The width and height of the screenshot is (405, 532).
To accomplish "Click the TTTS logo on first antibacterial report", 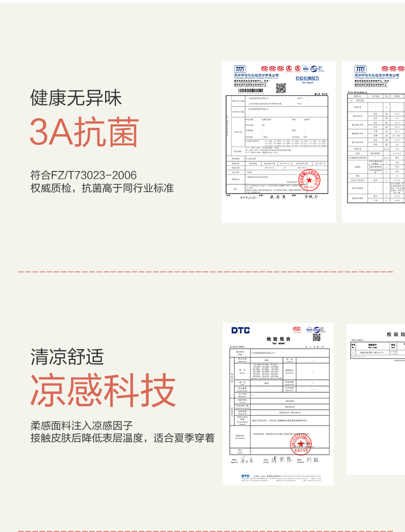I will 240,69.
